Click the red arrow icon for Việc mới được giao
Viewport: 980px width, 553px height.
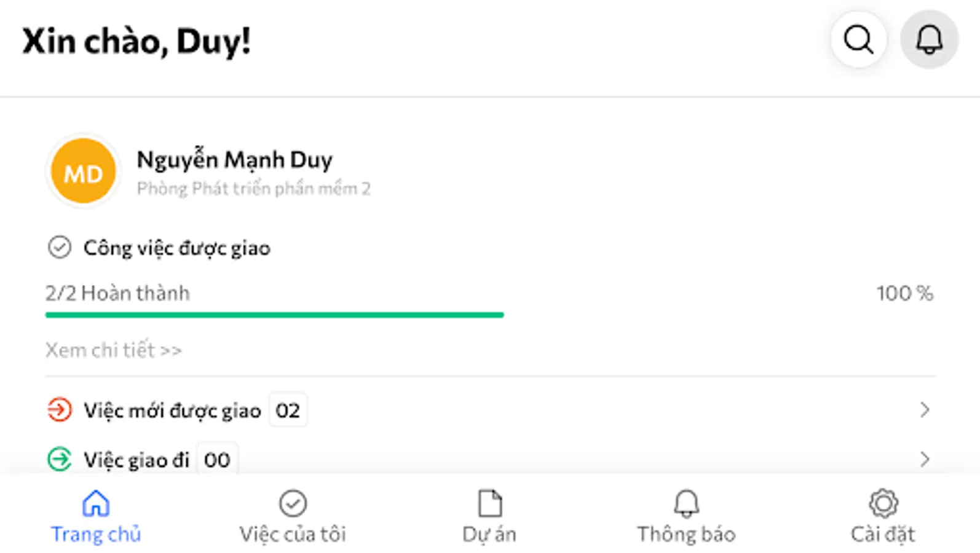(60, 410)
